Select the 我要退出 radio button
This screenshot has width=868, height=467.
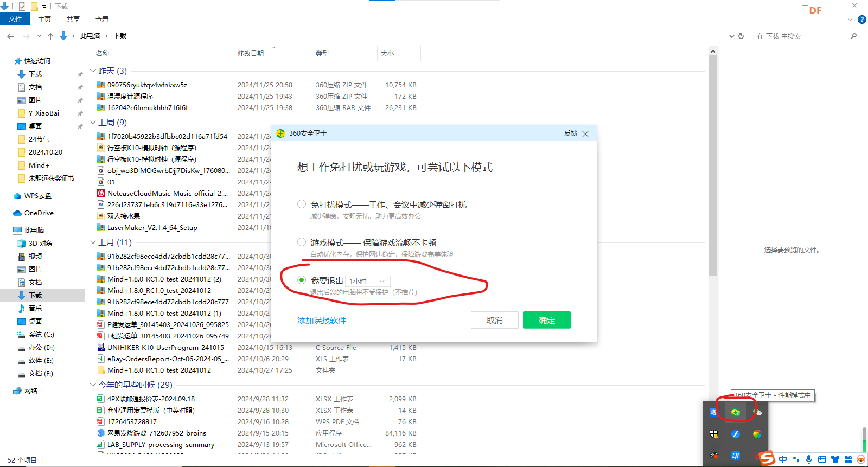302,280
